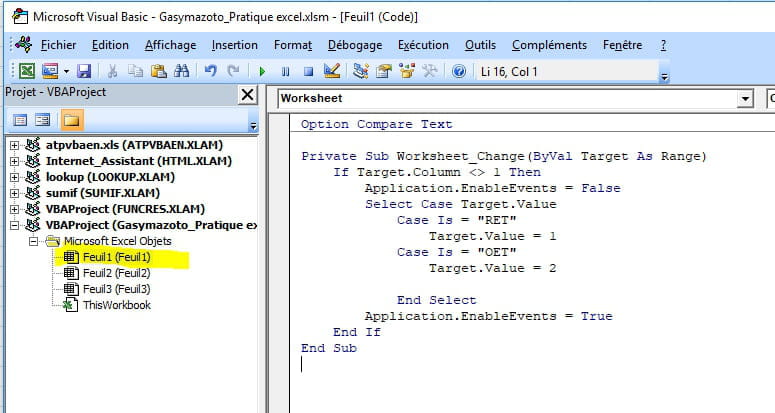Expand the lookup (LOOKUP.XLAM) node
The height and width of the screenshot is (413, 775).
14,177
